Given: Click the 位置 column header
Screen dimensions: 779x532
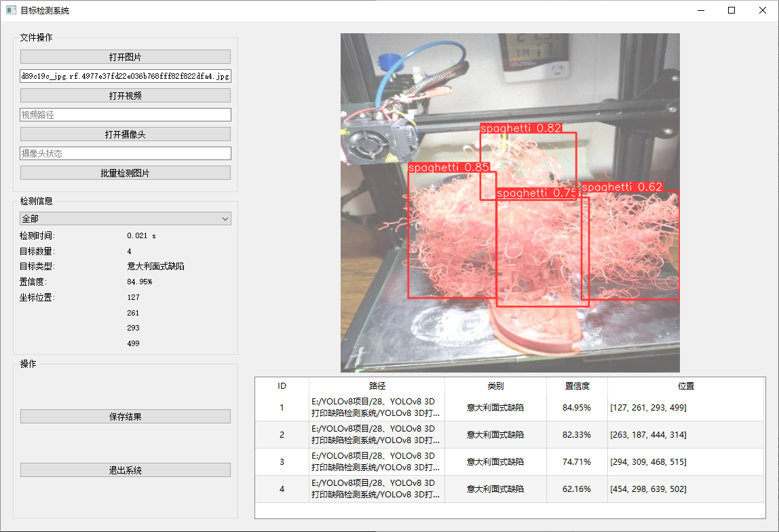Looking at the screenshot, I should (x=685, y=385).
